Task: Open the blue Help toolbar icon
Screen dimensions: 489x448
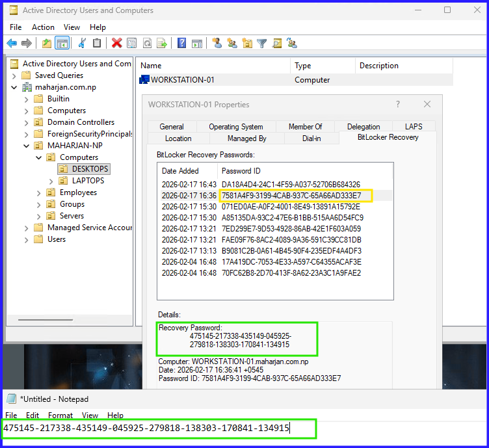Action: click(181, 44)
